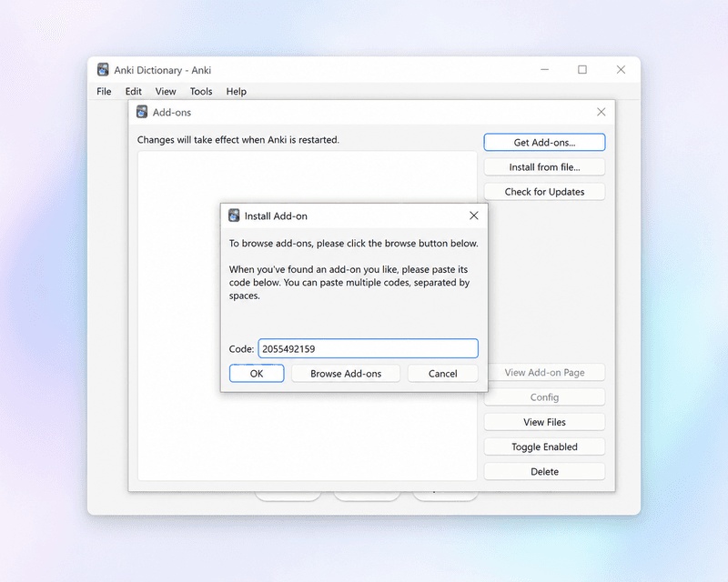Close the Add-ons window
The height and width of the screenshot is (582, 728).
click(x=602, y=112)
